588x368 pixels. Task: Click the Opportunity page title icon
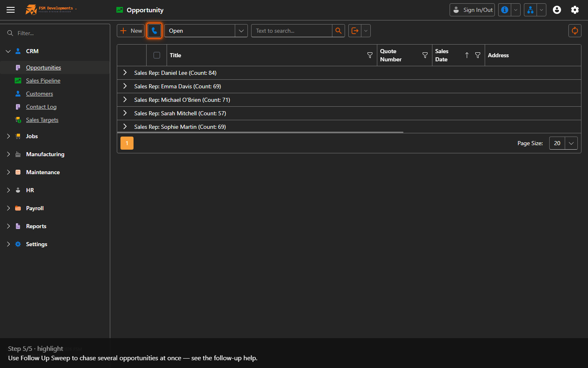[x=120, y=10]
